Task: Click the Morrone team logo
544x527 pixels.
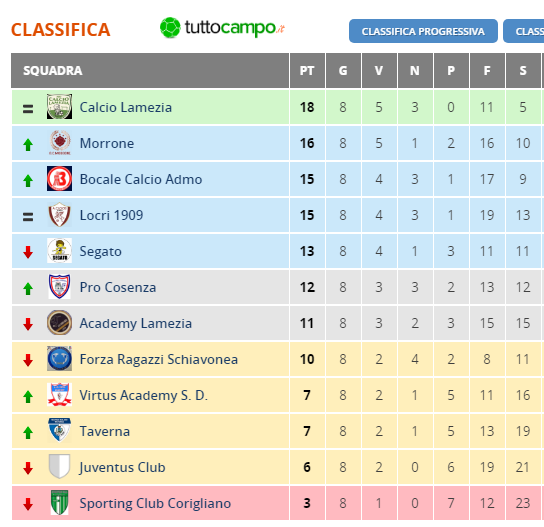Action: click(x=59, y=143)
